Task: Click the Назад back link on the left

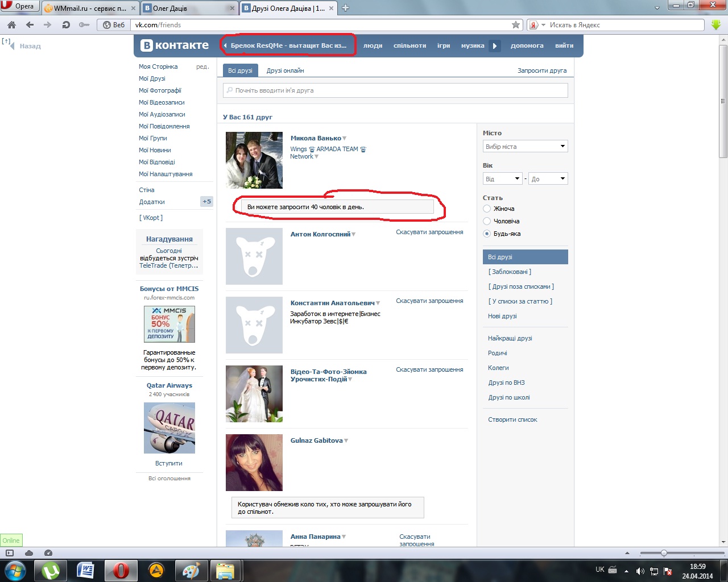Action: pyautogui.click(x=30, y=46)
